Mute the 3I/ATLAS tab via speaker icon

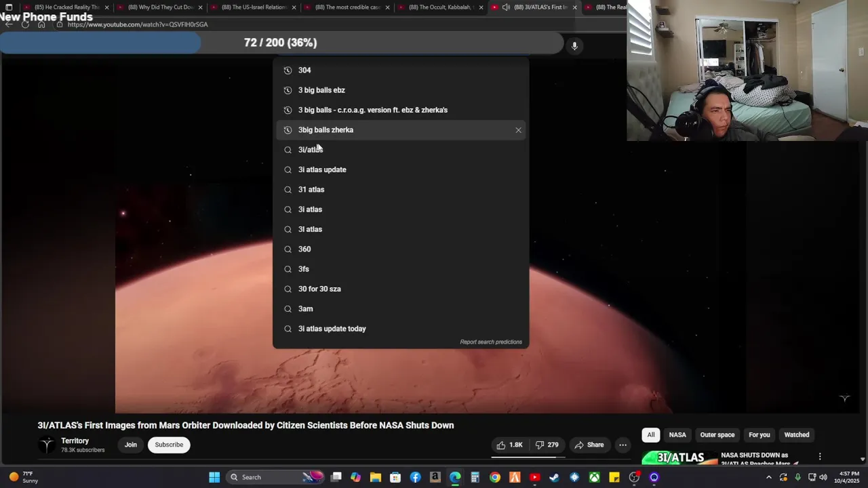[x=506, y=7]
